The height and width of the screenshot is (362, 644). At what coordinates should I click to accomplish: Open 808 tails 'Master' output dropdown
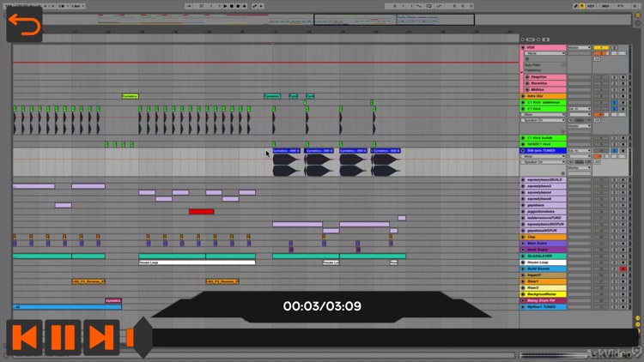tap(579, 167)
